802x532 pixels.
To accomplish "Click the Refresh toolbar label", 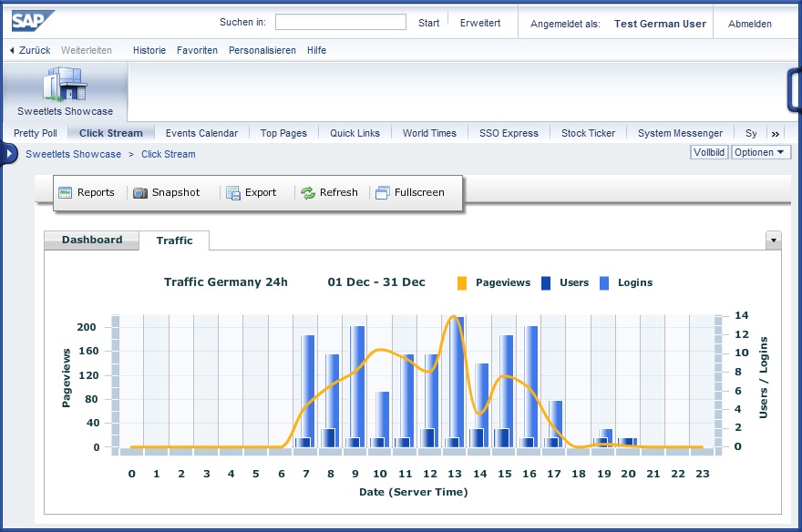I will coord(339,192).
